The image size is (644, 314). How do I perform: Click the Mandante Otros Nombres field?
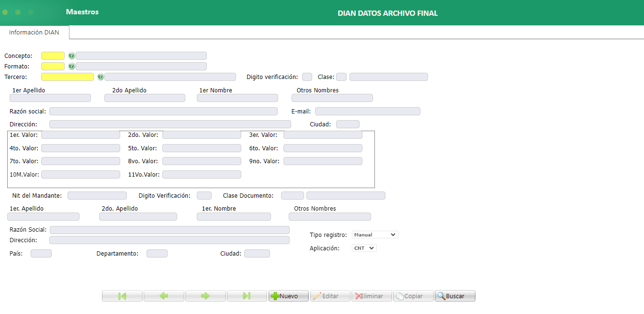[x=329, y=217]
